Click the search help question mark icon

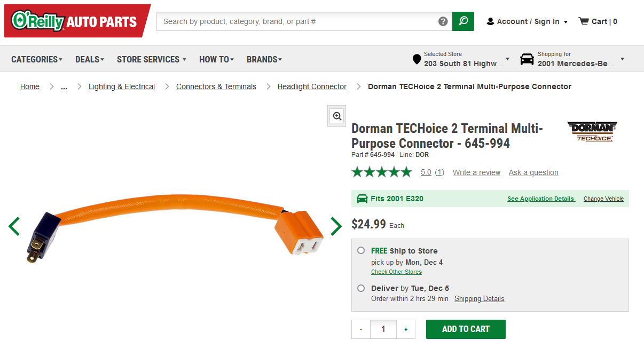(443, 21)
